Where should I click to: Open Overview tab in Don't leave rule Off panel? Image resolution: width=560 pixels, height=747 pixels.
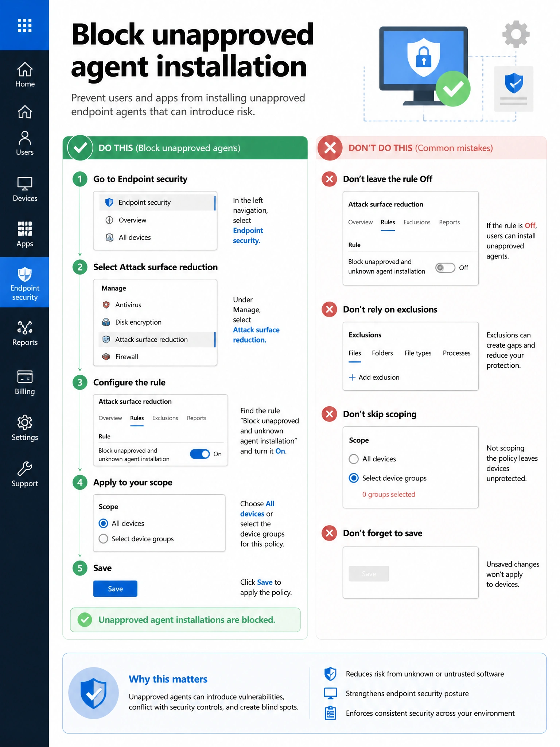[360, 222]
